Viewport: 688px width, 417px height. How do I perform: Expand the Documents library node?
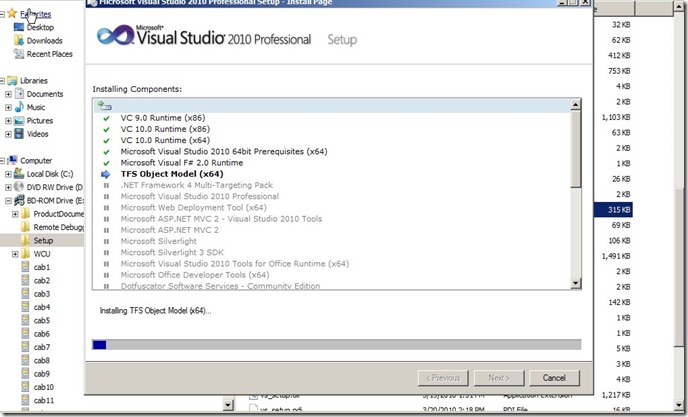point(8,94)
